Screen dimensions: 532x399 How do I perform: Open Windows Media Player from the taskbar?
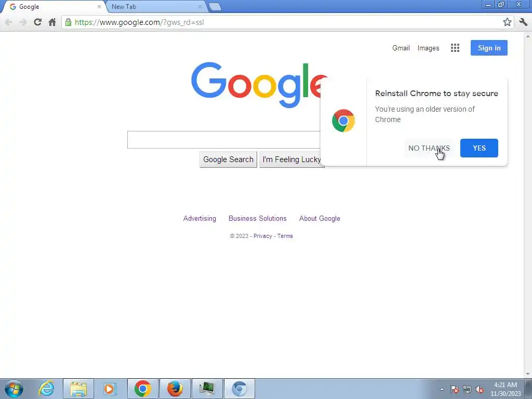[x=110, y=389]
